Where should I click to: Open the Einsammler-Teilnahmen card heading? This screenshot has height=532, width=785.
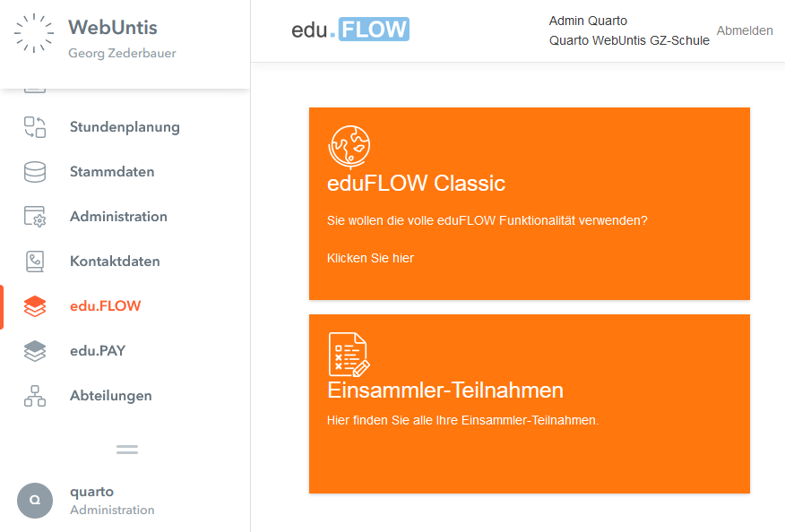(445, 390)
